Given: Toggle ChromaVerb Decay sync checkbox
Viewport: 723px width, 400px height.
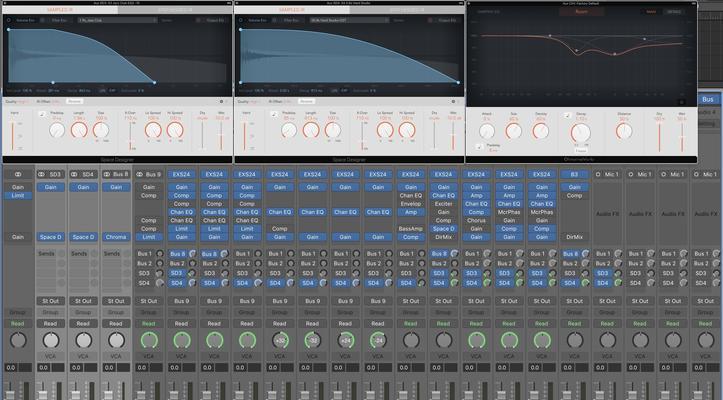Looking at the screenshot, I should [567, 115].
